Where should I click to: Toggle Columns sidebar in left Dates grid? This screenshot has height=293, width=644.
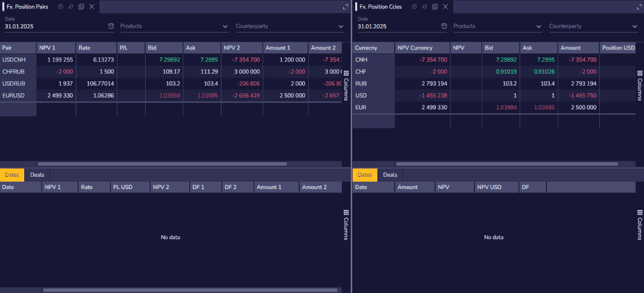[x=346, y=225]
